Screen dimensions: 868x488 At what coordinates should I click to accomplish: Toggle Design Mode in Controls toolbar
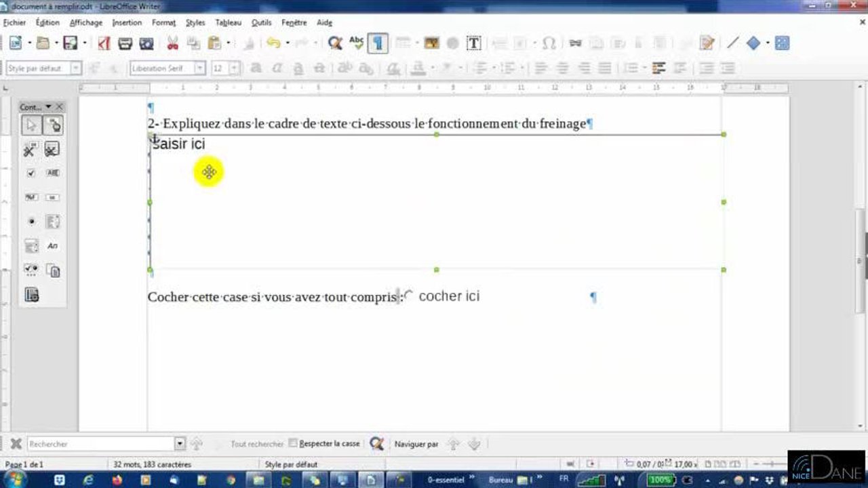(x=53, y=125)
